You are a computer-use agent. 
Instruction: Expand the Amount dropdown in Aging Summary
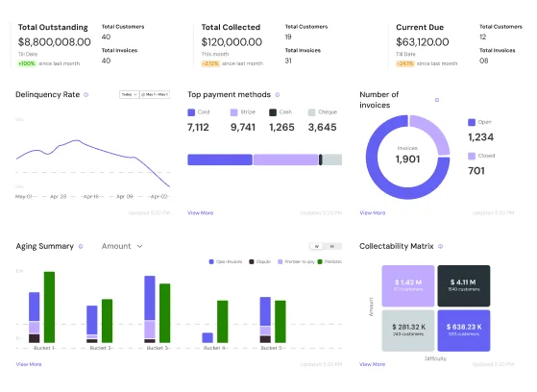pyautogui.click(x=122, y=246)
